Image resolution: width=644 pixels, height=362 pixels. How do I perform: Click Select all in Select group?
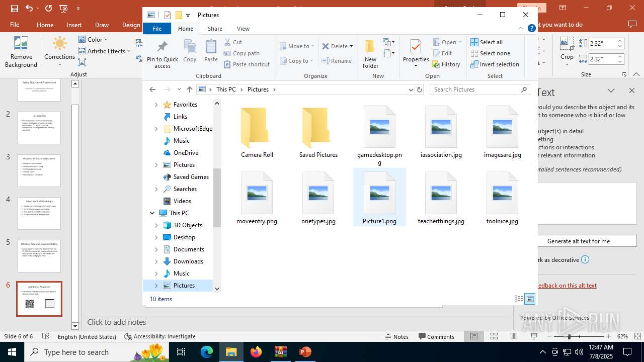[487, 42]
